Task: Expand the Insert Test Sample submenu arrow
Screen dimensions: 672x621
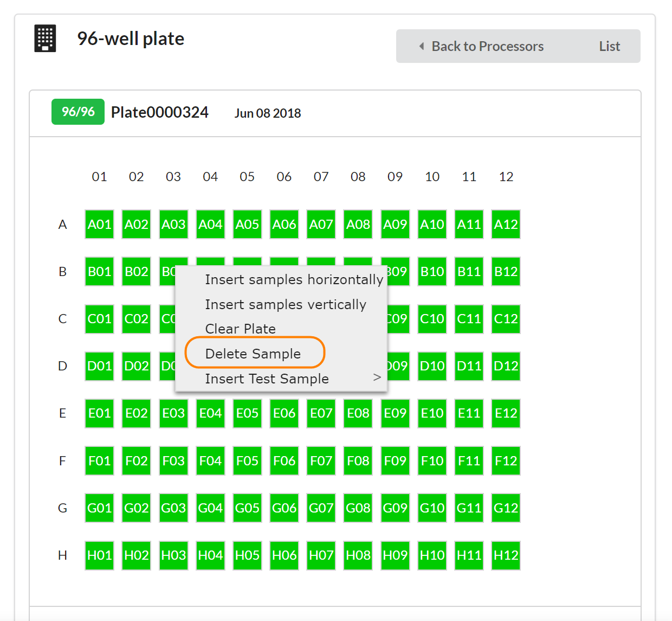Action: [377, 377]
